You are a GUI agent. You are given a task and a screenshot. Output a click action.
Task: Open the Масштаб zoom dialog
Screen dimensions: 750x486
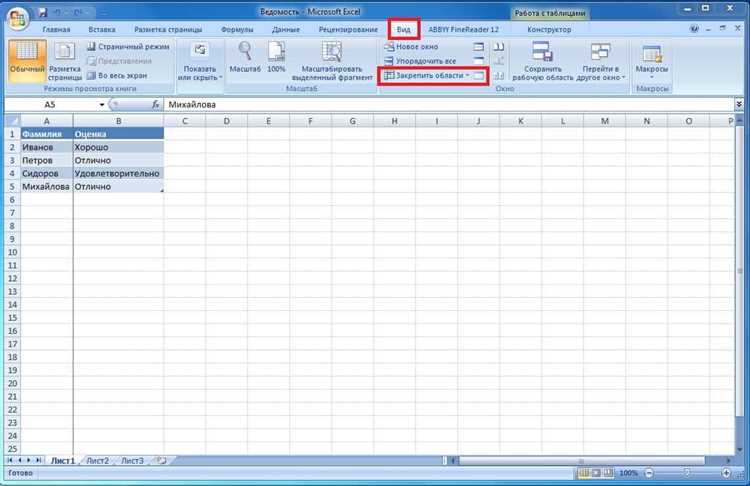pyautogui.click(x=245, y=57)
